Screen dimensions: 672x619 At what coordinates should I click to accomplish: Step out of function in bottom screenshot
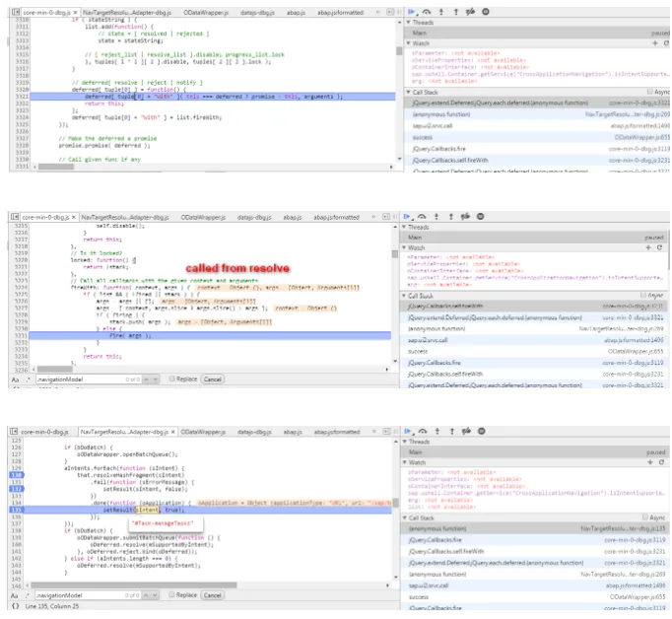pos(451,432)
